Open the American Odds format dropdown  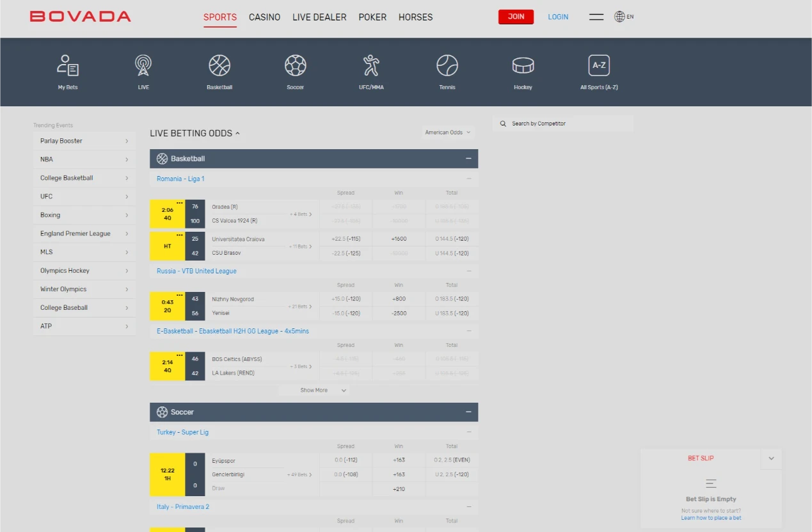point(448,133)
